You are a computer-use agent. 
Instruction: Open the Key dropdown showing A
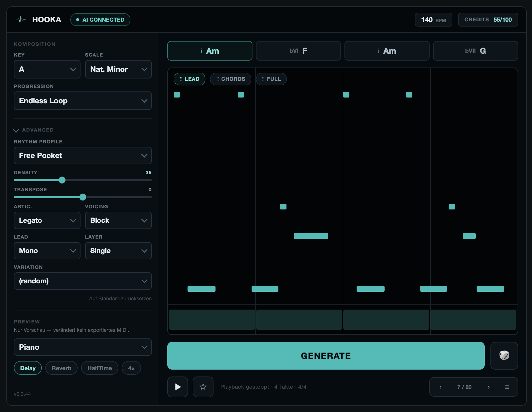click(47, 69)
